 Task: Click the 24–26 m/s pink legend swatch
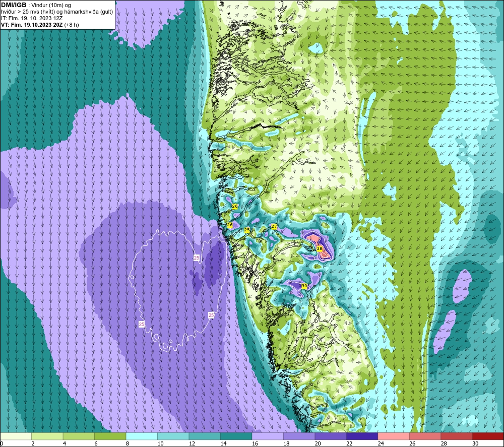click(394, 436)
